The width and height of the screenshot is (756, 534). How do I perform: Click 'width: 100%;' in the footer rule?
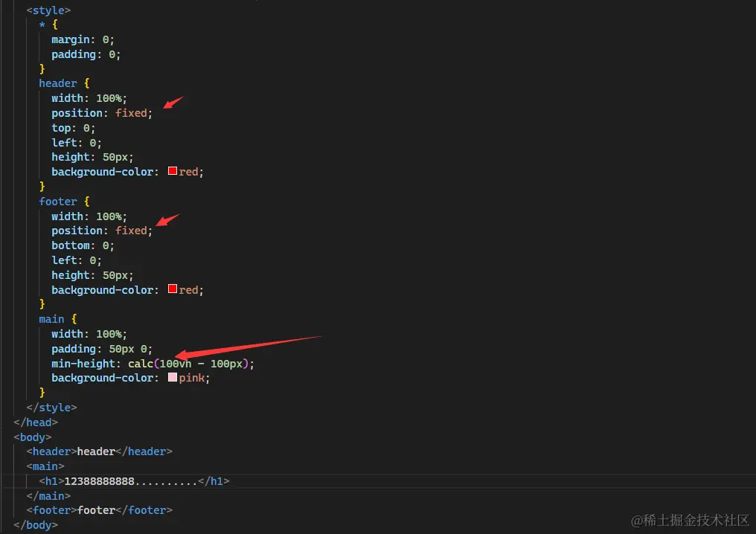[x=89, y=216]
